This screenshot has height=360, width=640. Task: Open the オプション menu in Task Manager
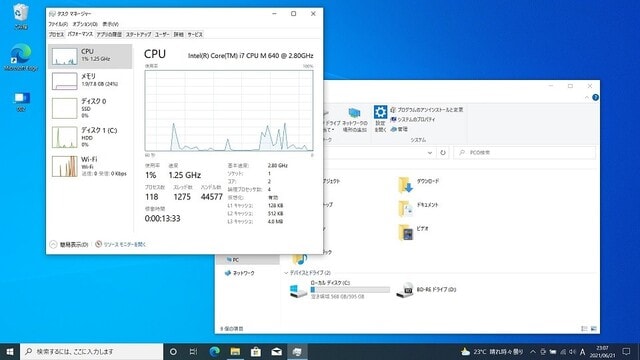(85, 24)
